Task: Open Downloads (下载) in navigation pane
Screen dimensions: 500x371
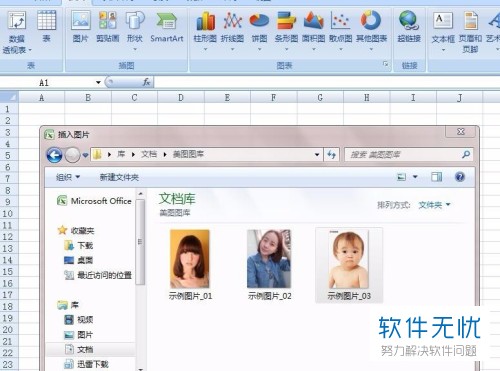Action: tap(79, 246)
